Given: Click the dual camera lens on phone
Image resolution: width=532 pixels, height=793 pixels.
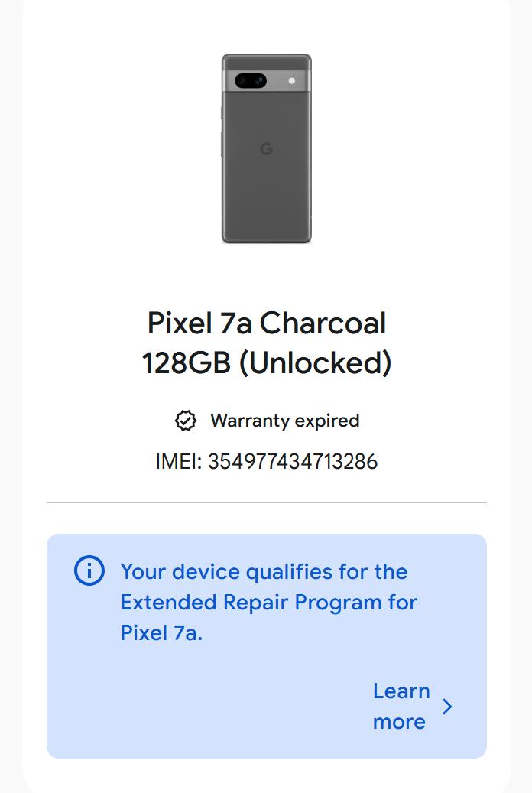Looking at the screenshot, I should tap(250, 80).
